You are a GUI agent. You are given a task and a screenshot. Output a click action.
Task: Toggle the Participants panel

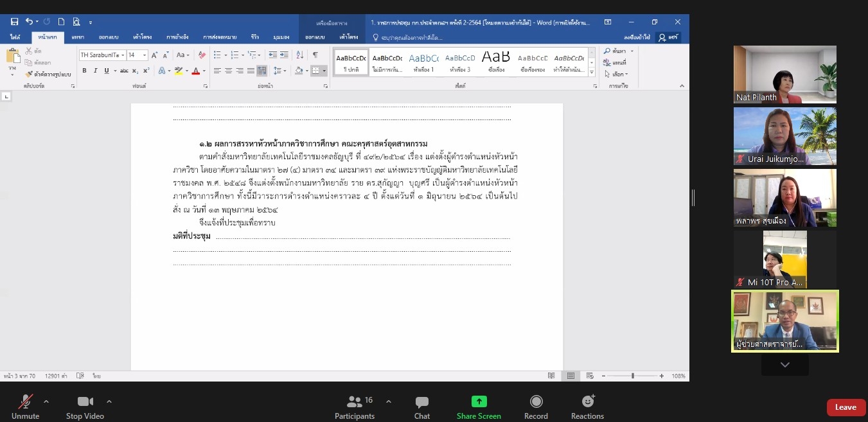click(x=355, y=407)
